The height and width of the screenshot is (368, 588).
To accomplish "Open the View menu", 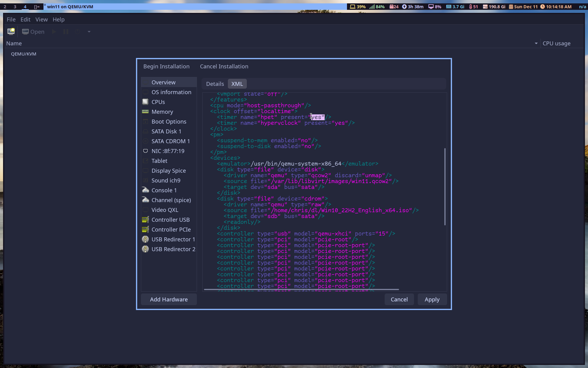I will (x=41, y=19).
